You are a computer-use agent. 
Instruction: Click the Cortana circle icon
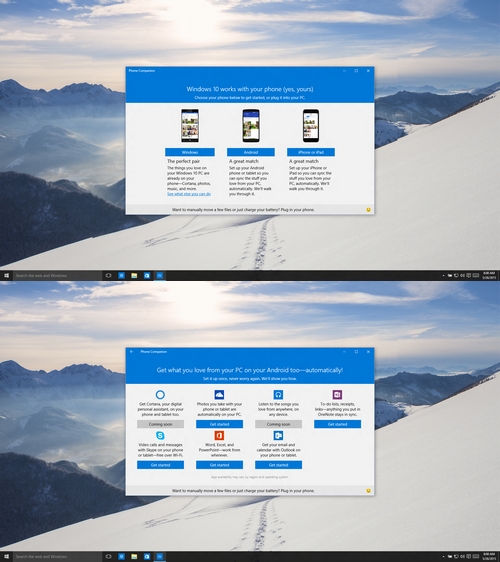(x=160, y=395)
